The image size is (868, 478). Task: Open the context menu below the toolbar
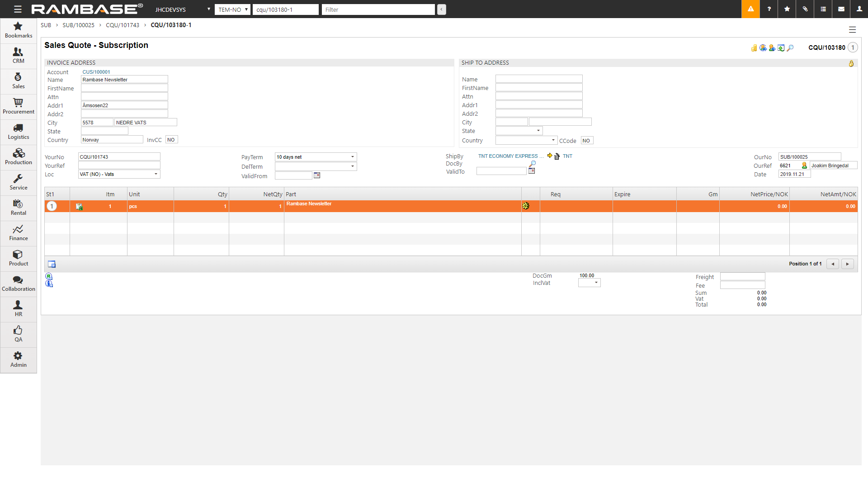pyautogui.click(x=852, y=30)
